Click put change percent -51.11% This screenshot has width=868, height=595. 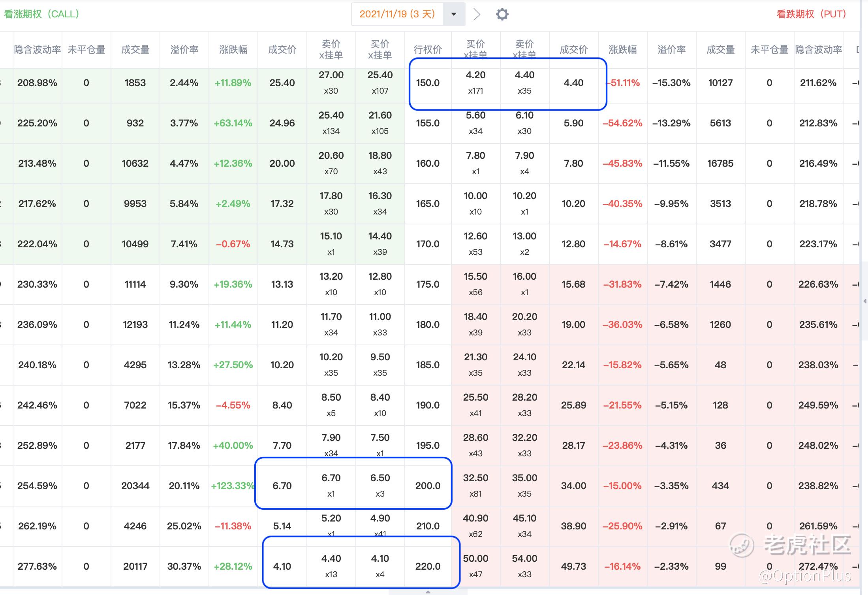click(x=623, y=83)
